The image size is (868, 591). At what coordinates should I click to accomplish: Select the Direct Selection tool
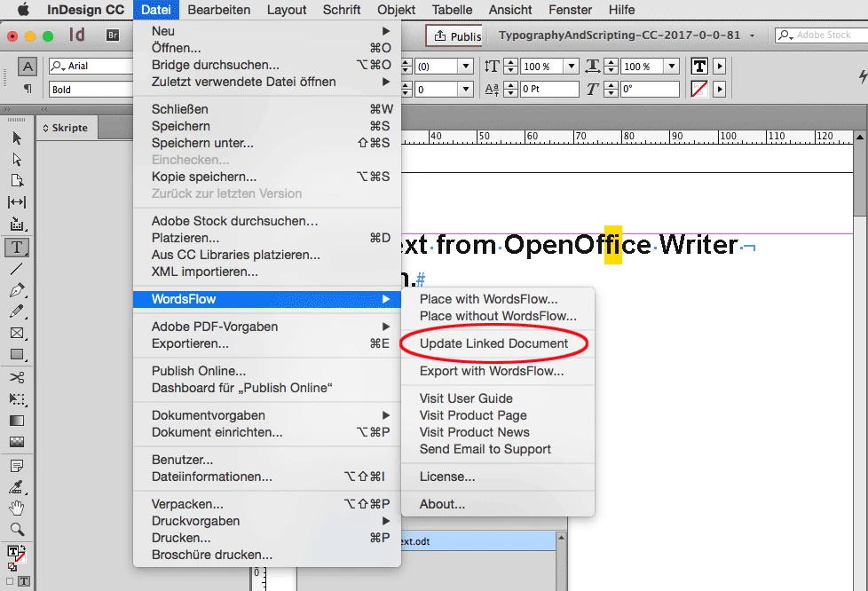[x=17, y=160]
